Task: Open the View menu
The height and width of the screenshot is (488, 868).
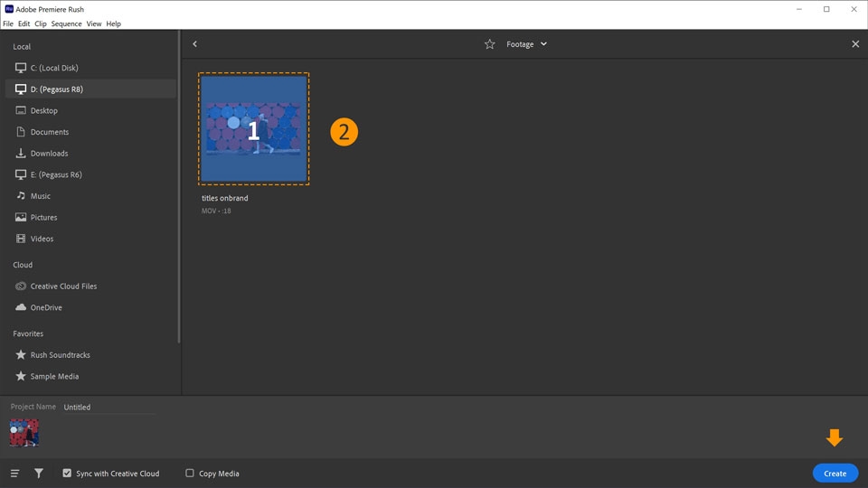Action: click(93, 23)
